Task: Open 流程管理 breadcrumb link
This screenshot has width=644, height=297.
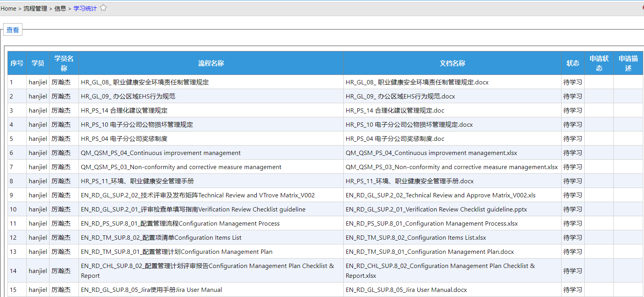Action: [35, 8]
